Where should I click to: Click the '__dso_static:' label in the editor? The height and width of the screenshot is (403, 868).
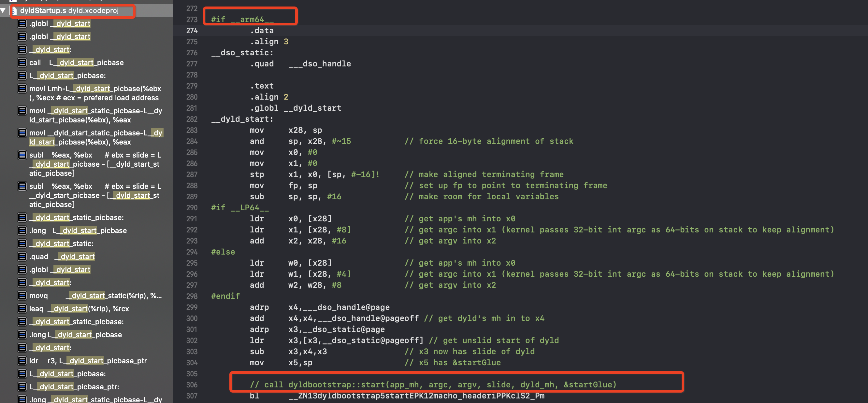coord(242,53)
